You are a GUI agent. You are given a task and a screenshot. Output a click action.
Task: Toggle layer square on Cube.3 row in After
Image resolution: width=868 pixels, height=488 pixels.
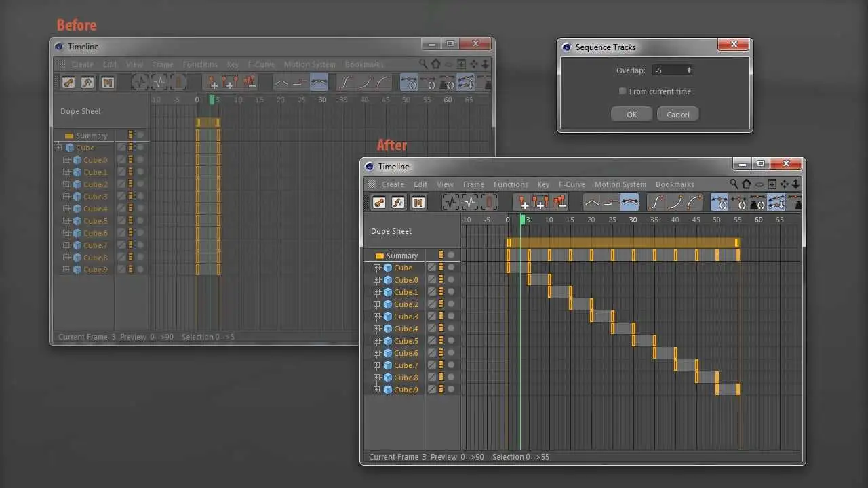431,317
